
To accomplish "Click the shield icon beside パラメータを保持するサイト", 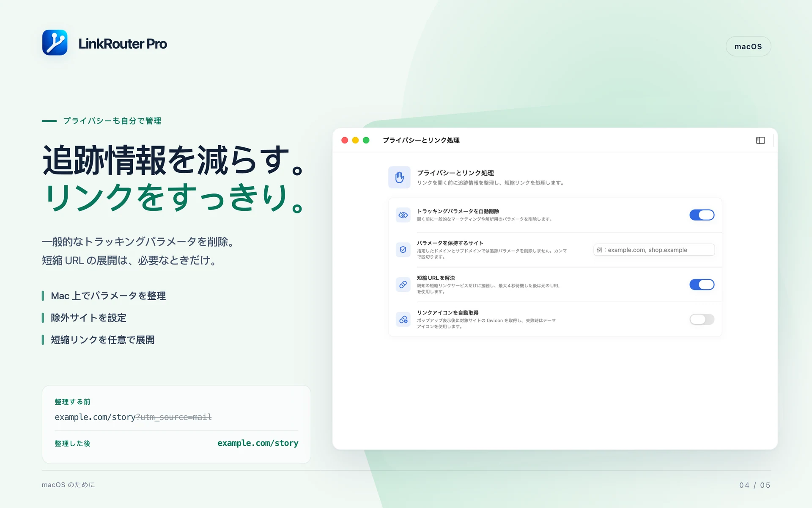I will (x=403, y=250).
